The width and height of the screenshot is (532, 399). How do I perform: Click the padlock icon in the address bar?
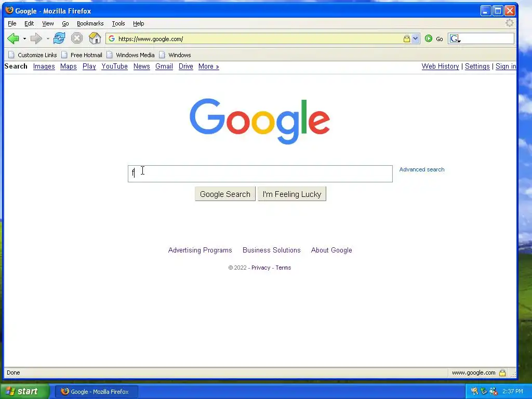[x=406, y=38]
